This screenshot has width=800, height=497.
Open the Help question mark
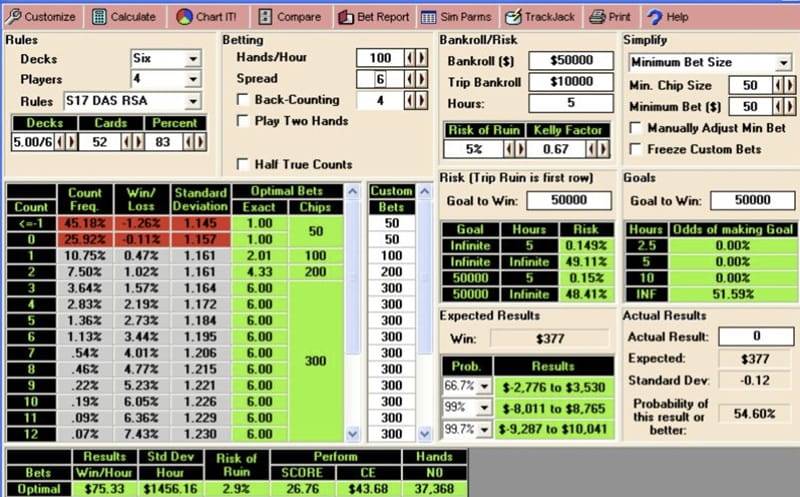(655, 17)
